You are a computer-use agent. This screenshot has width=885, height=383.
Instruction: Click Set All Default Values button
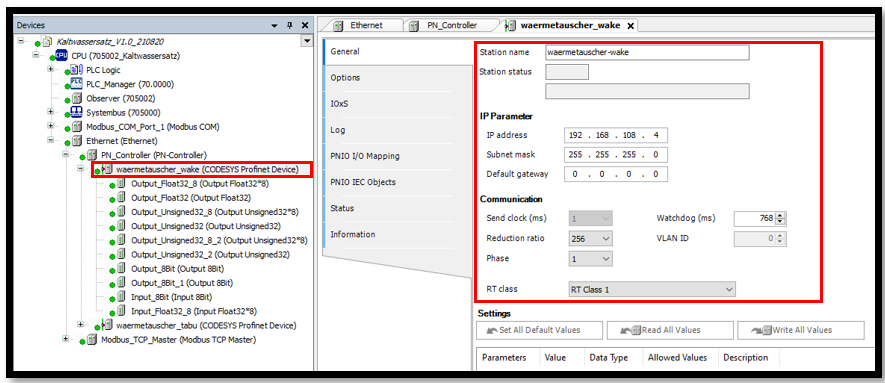[540, 331]
